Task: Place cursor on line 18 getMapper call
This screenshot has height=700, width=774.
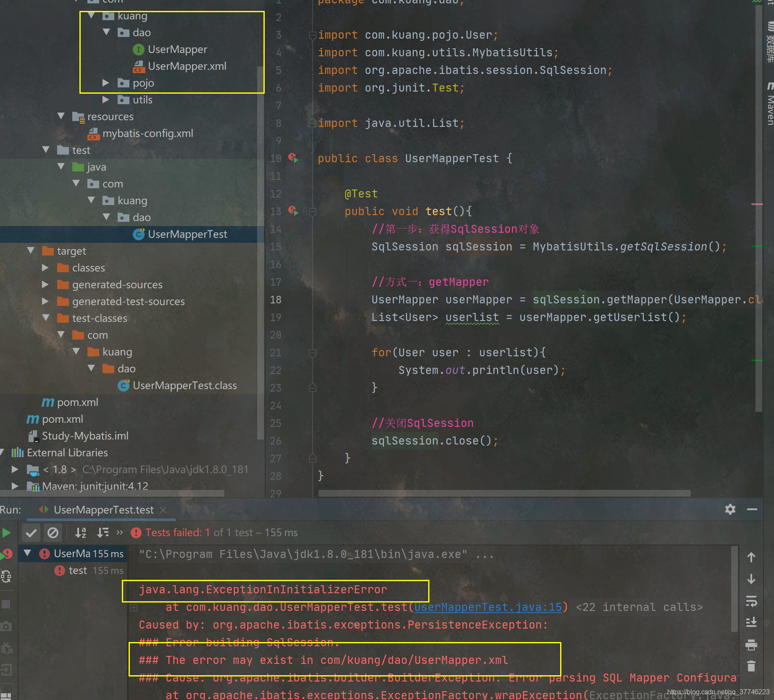Action: click(637, 300)
